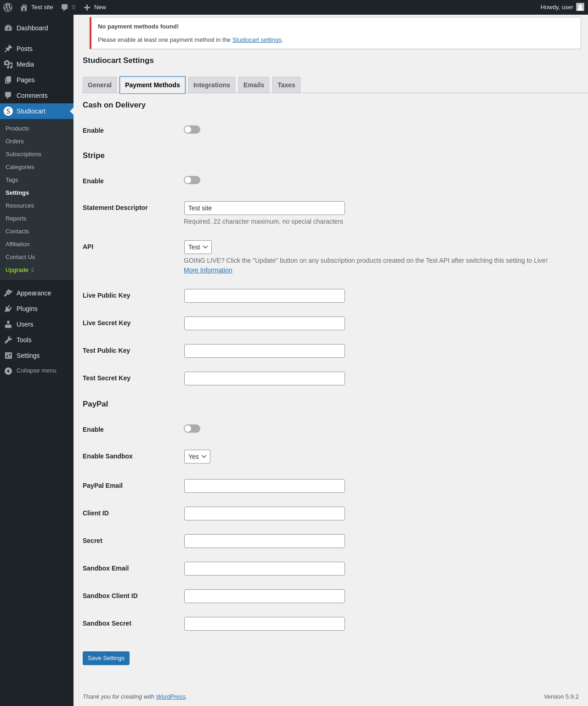
Task: Click the Test Public Key field
Action: 265,351
